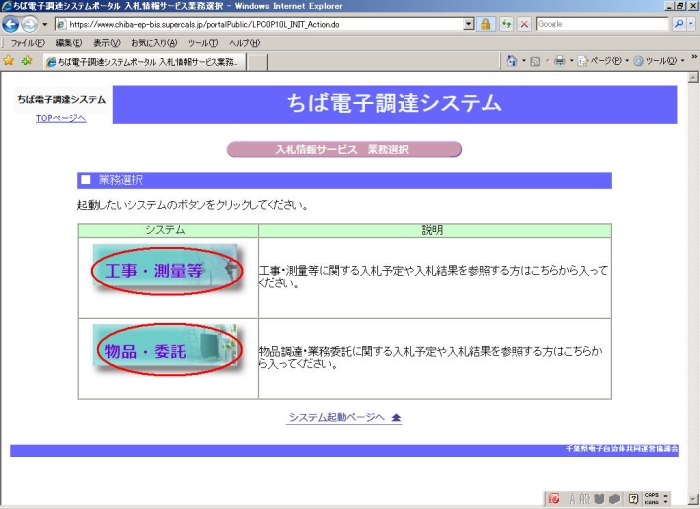The height and width of the screenshot is (509, 700).
Task: Click the language bar help icon
Action: click(x=633, y=499)
